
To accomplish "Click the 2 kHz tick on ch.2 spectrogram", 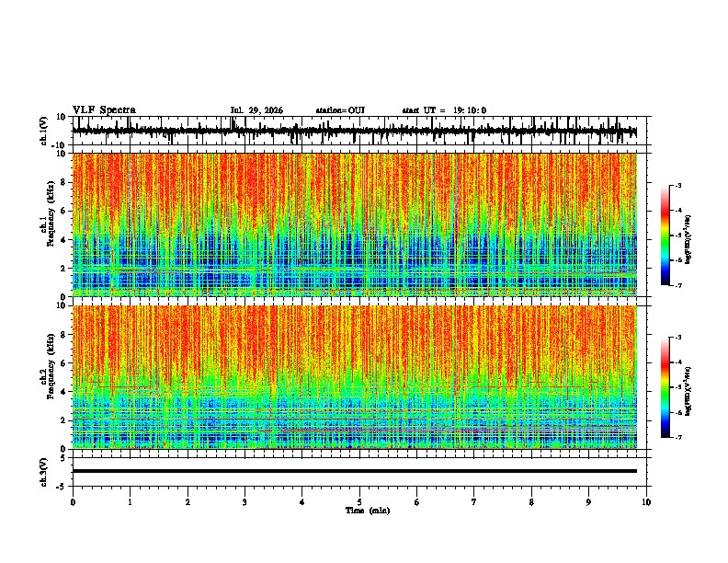I will coord(63,420).
